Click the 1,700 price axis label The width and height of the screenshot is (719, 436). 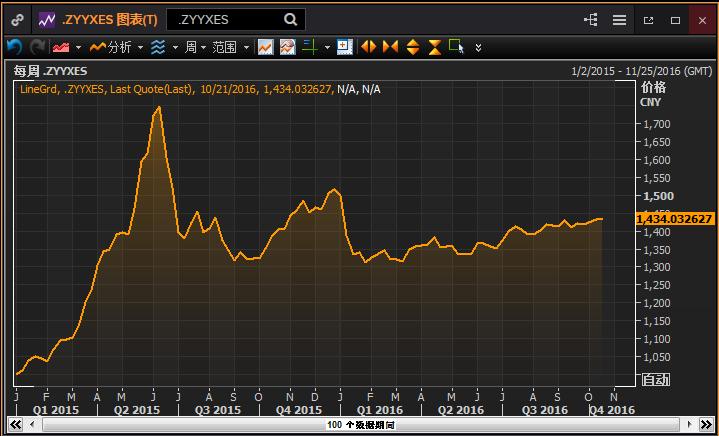click(657, 124)
